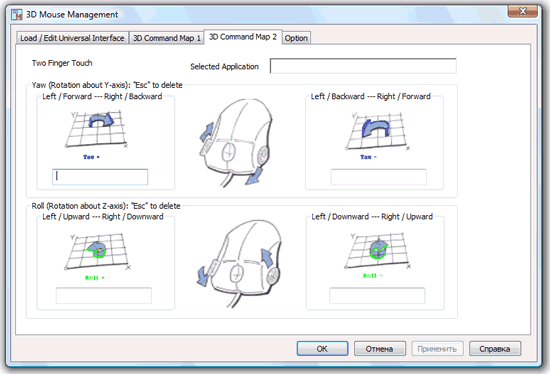Go to the Option tab
The image size is (550, 374).
pyautogui.click(x=296, y=38)
